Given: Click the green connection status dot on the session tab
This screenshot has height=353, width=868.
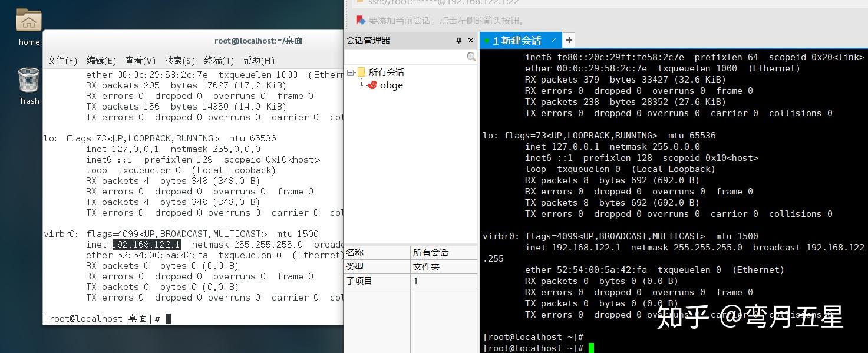Looking at the screenshot, I should coord(487,40).
